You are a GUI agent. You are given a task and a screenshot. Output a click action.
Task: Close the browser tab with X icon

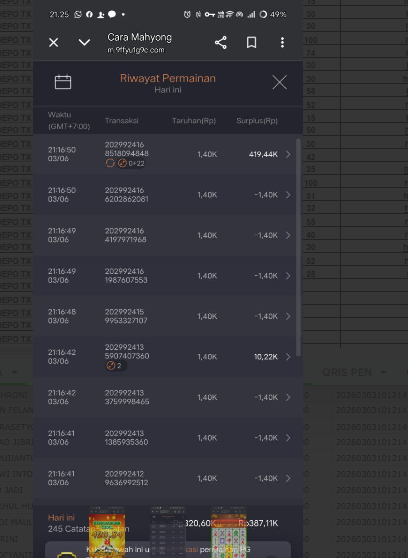point(53,43)
